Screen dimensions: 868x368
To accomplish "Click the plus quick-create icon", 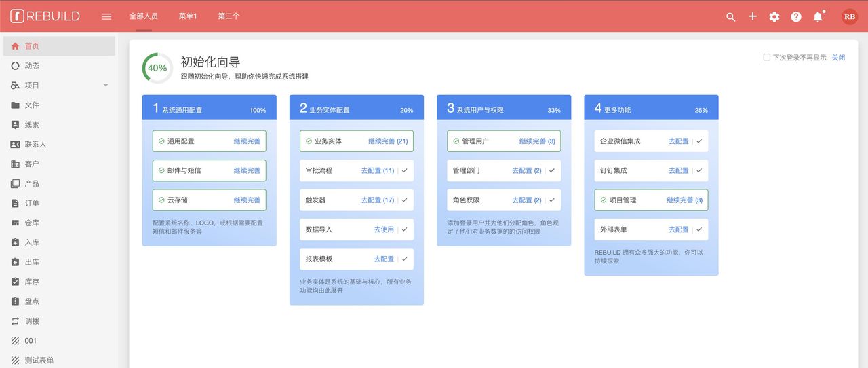I will (752, 16).
